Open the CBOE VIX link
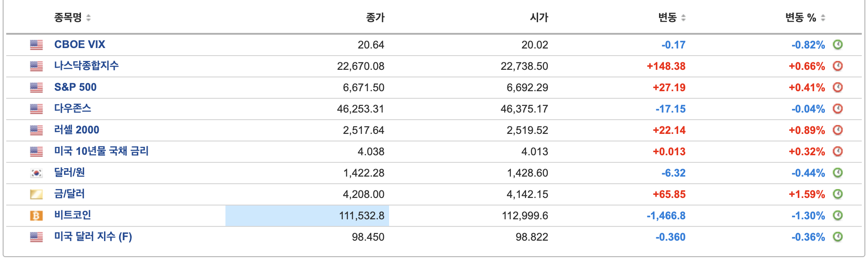Image resolution: width=868 pixels, height=258 pixels. click(80, 44)
